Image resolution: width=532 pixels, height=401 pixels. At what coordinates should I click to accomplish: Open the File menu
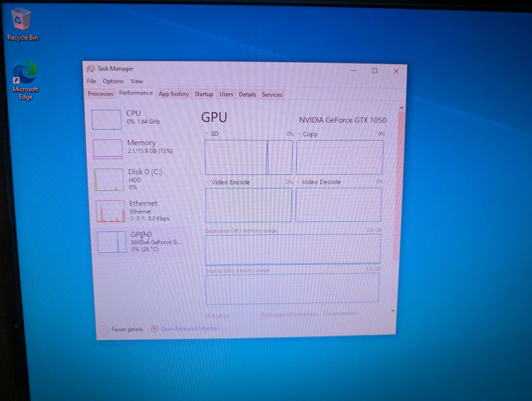coord(91,81)
